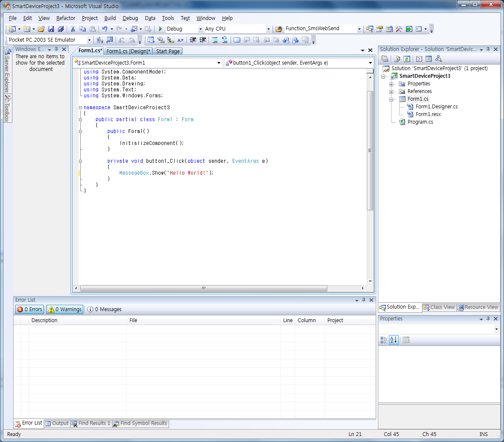Viewport: 504px width, 442px height.
Task: Switch to the Form1.cs [Design] tab
Action: click(x=128, y=51)
